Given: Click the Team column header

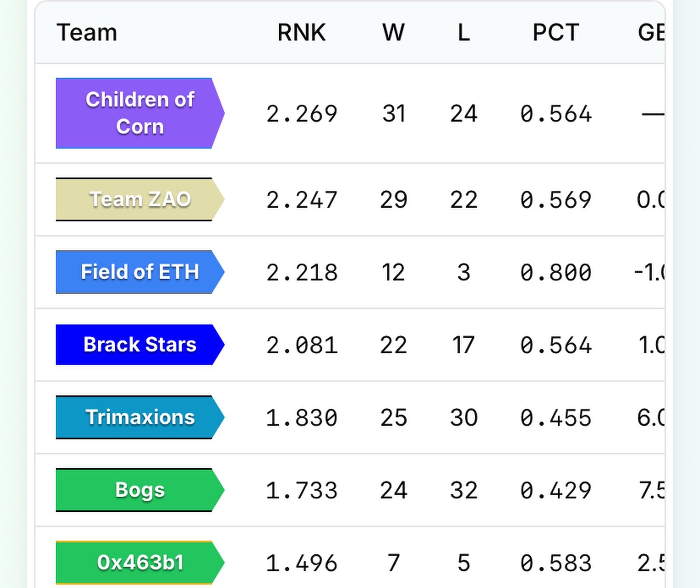Looking at the screenshot, I should [87, 33].
